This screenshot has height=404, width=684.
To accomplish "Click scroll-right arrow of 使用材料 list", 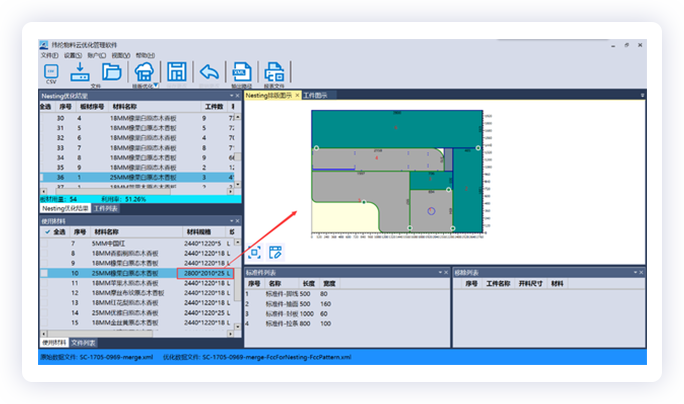I will click(230, 334).
